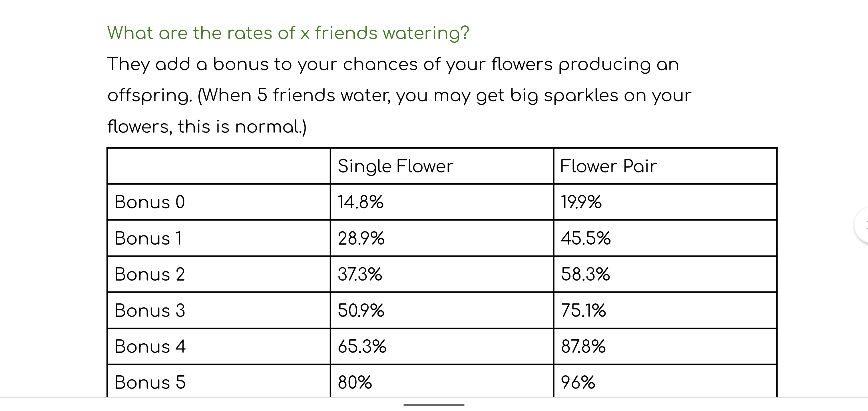
Task: Click the 'Flower Pair' column header
Action: [608, 166]
